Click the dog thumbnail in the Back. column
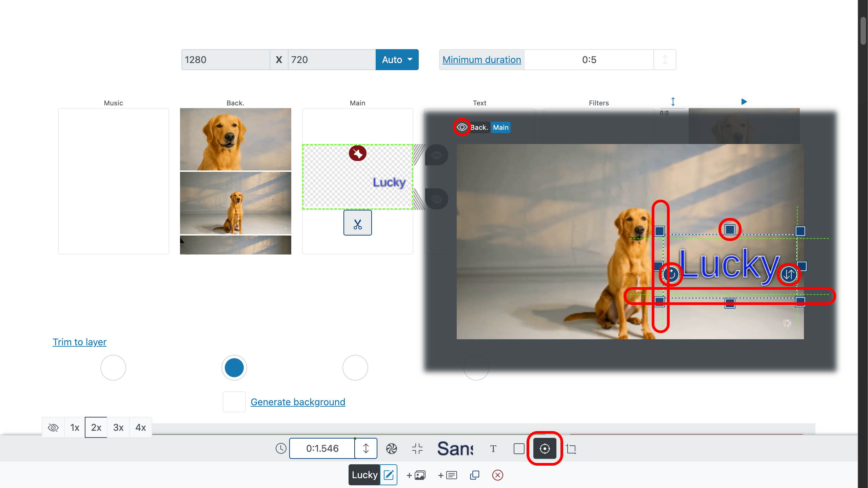Viewport: 868px width, 488px height. pyautogui.click(x=235, y=139)
